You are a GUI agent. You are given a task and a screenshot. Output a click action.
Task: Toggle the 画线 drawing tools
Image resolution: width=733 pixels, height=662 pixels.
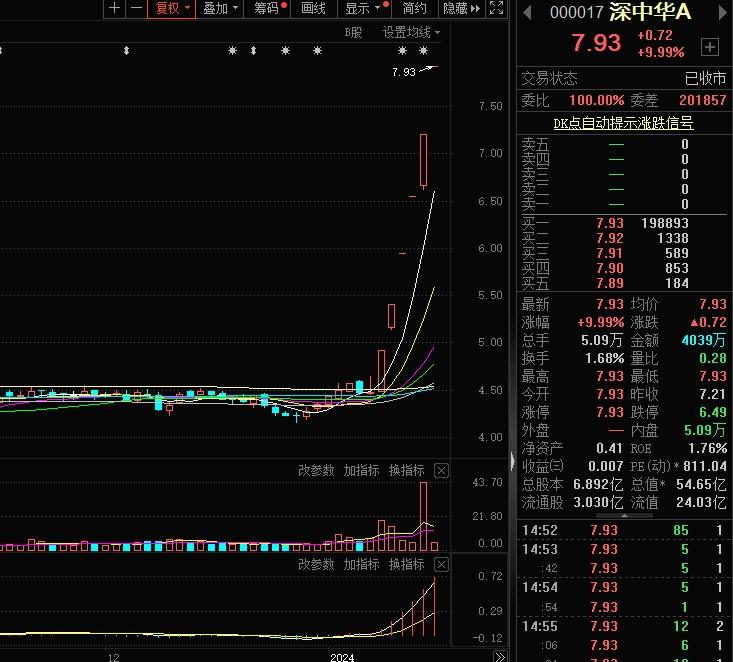[x=313, y=9]
